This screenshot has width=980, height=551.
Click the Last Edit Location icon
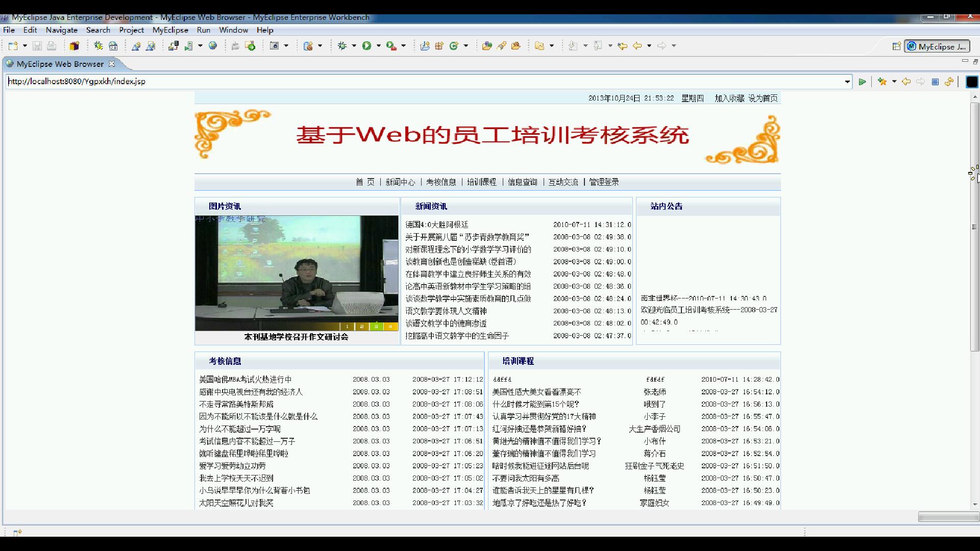[622, 46]
